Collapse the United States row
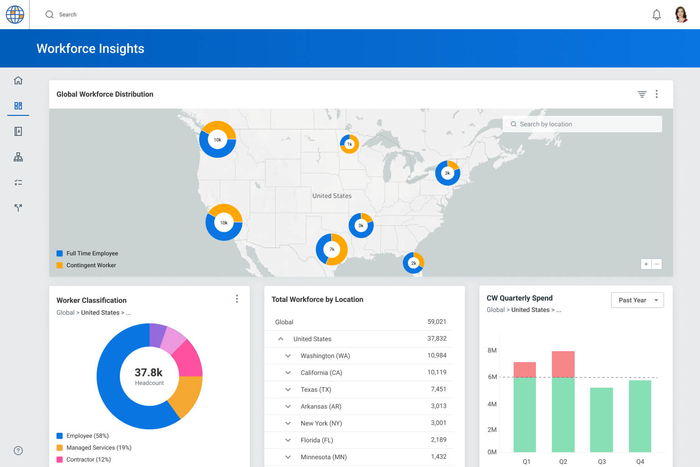 (281, 339)
